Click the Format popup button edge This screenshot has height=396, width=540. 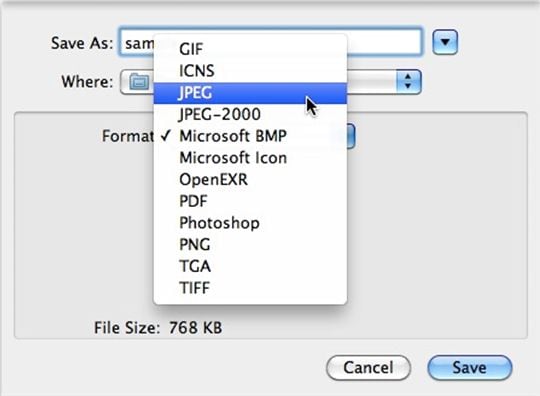351,136
